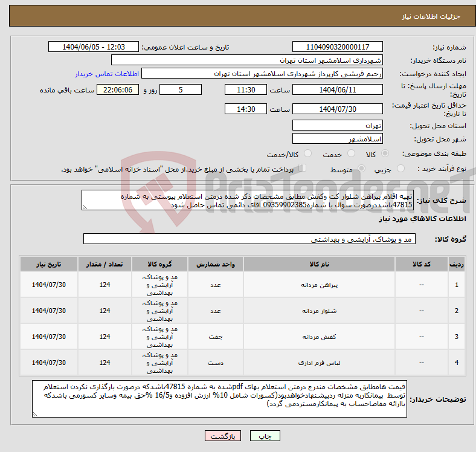
Task: Select the لباس فرم اداری item cell
Action: pos(319,363)
